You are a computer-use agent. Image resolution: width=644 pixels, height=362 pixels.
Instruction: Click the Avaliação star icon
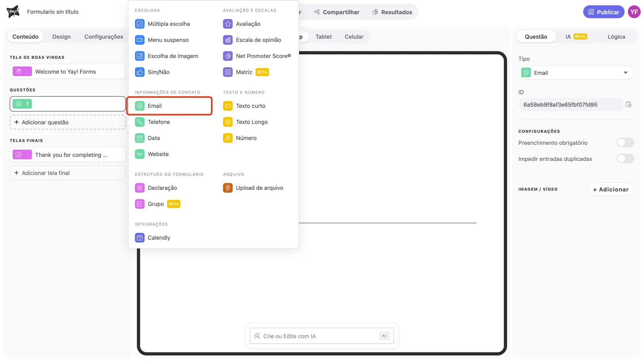(x=228, y=24)
